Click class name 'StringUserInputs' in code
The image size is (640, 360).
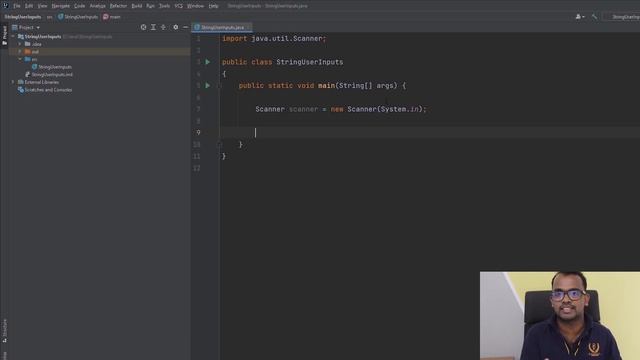pyautogui.click(x=310, y=62)
